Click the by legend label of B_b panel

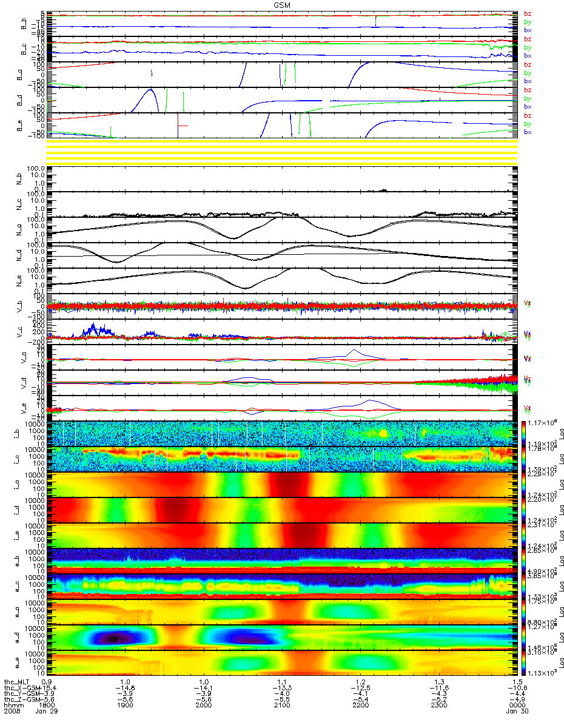coord(528,22)
